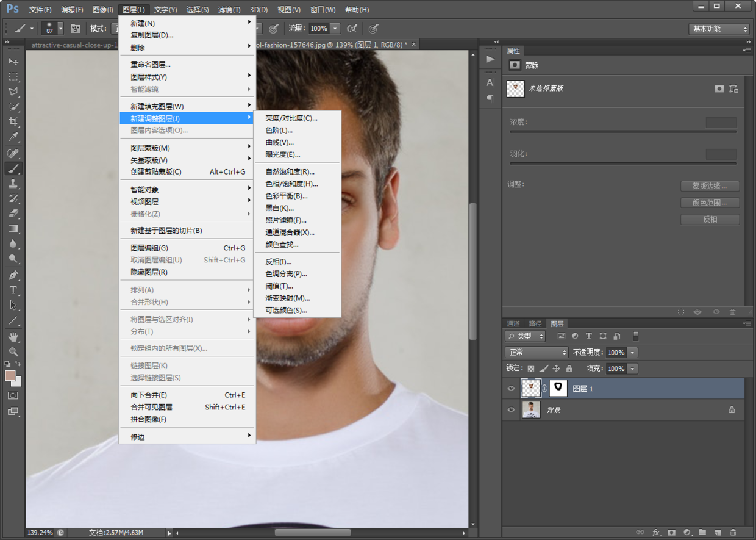Click the foreground color swatch
The image size is (756, 540).
(x=10, y=376)
